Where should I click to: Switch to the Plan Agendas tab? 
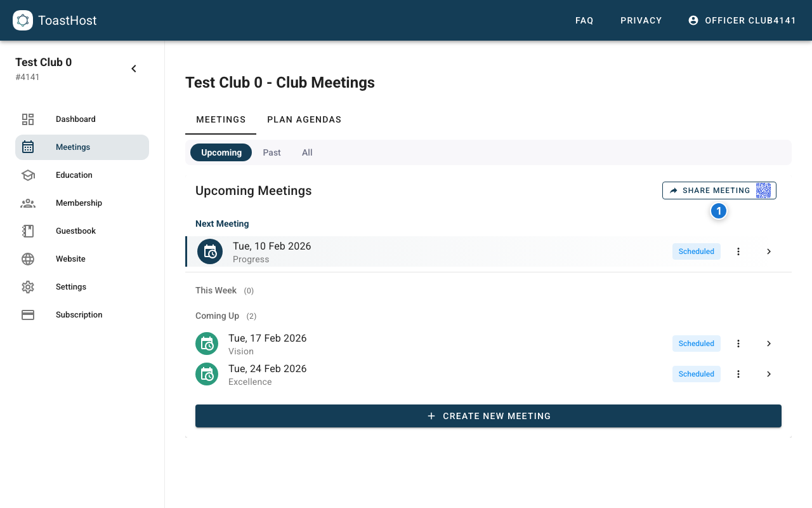[x=304, y=119]
